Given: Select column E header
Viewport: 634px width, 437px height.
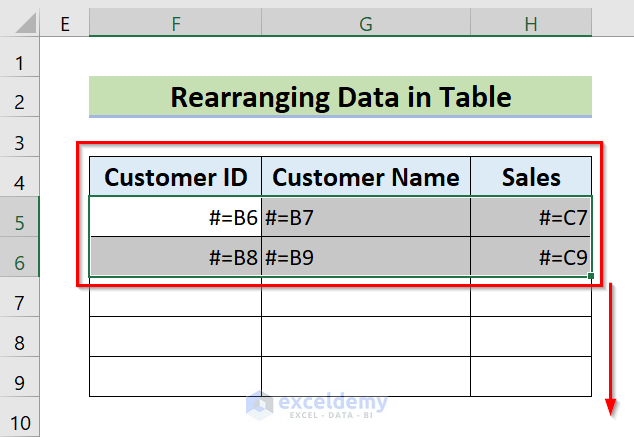Looking at the screenshot, I should (66, 23).
